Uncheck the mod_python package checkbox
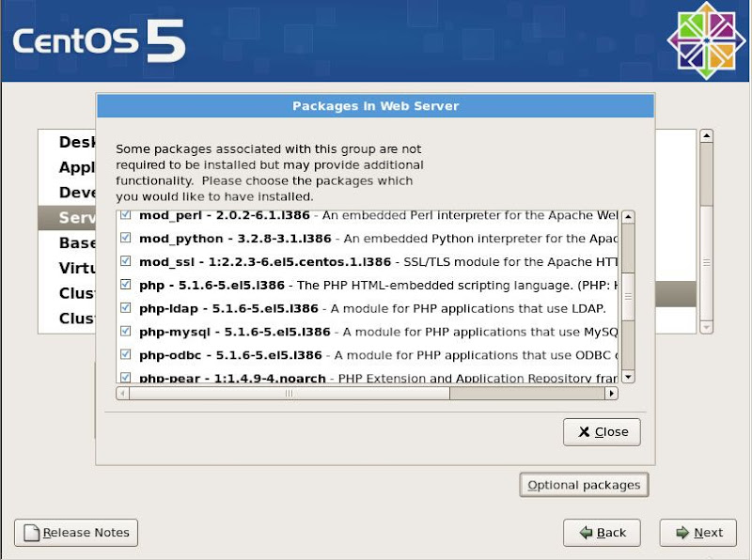This screenshot has height=560, width=752. click(126, 239)
